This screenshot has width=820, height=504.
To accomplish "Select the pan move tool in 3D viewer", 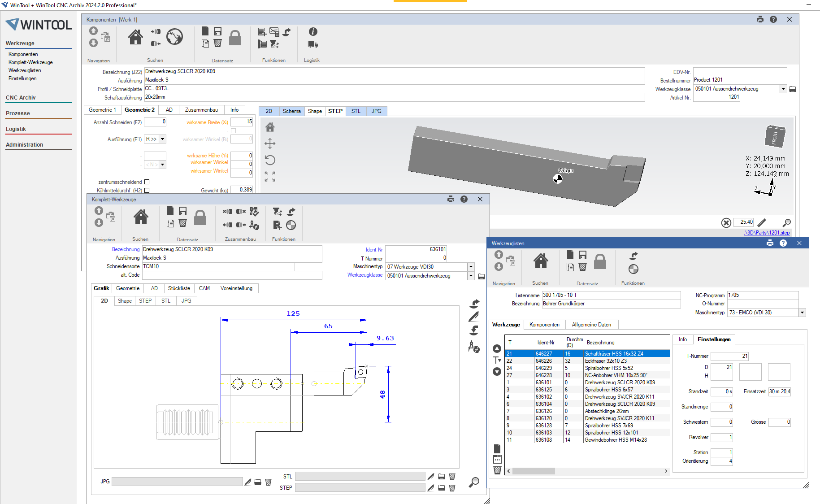I will tap(270, 143).
